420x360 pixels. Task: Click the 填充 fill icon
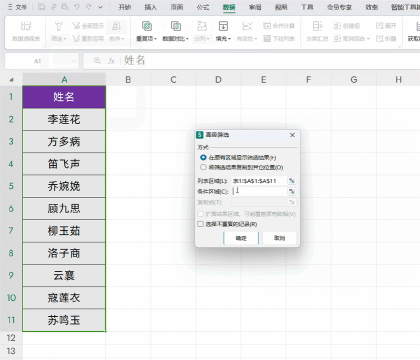(223, 26)
